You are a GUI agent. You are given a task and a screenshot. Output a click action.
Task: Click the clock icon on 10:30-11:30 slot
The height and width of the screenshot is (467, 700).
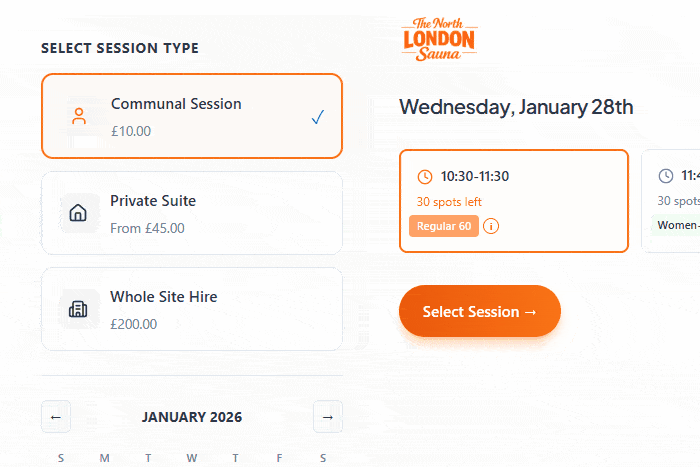425,177
